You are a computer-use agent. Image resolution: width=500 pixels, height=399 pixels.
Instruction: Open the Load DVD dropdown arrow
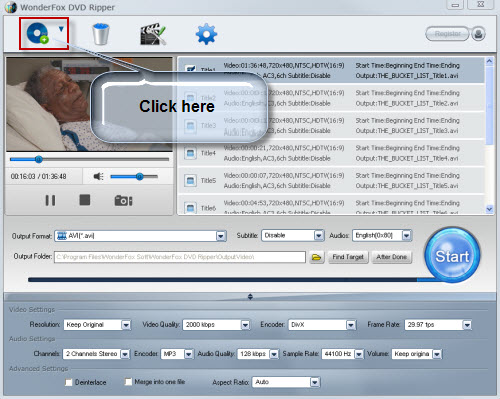[61, 29]
